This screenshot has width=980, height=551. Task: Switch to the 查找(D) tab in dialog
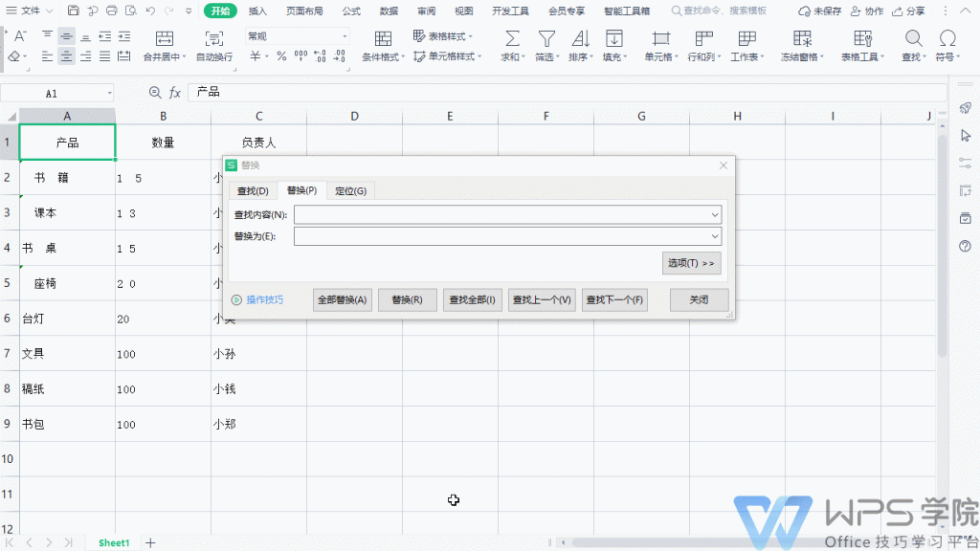pos(253,191)
